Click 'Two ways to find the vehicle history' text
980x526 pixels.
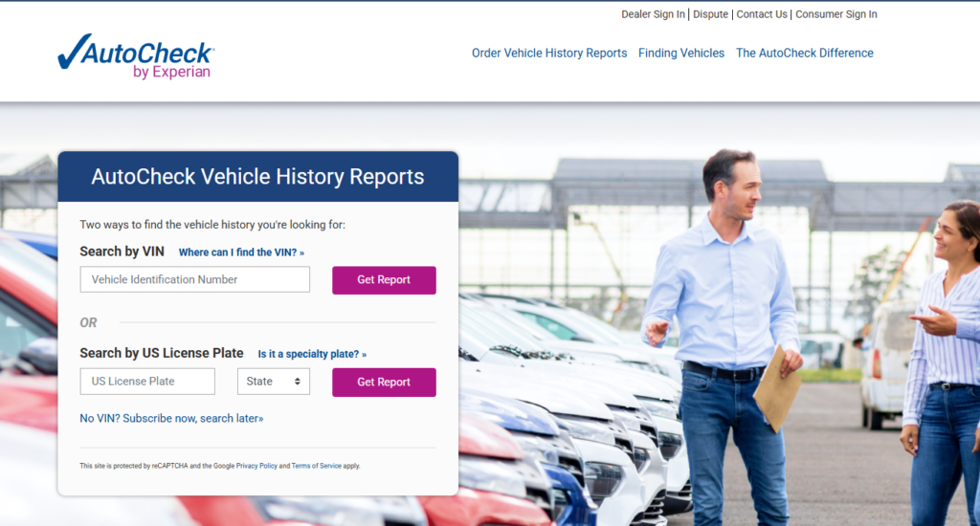[212, 225]
